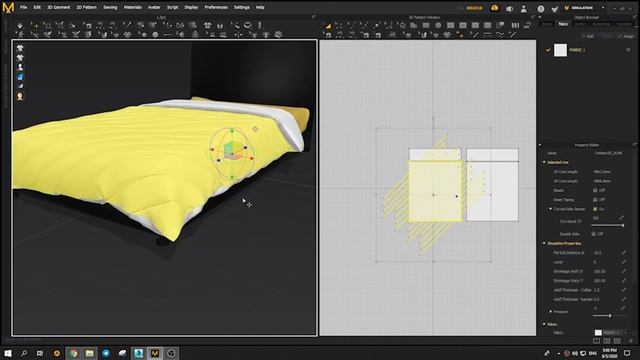
Task: Click the Assign button in Object Browser
Action: tap(626, 36)
